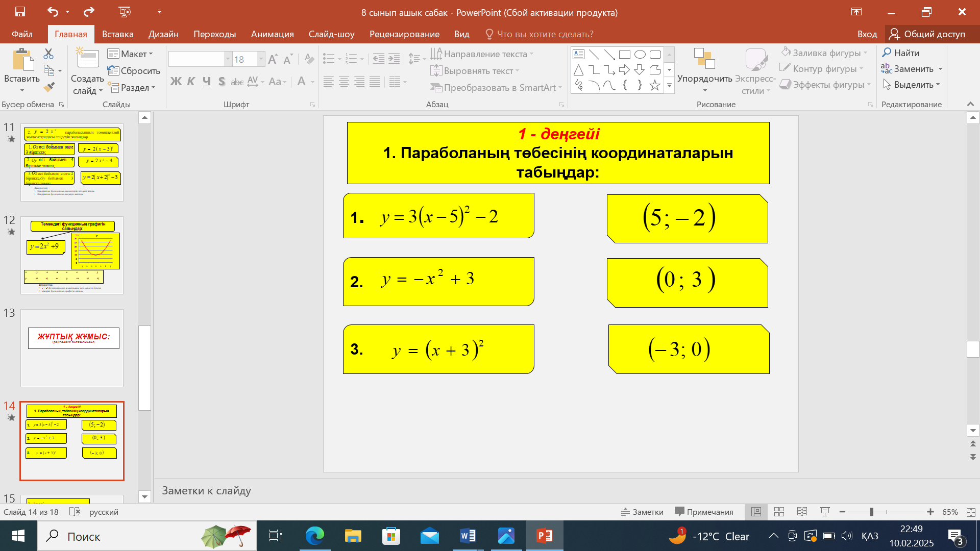980x551 pixels.
Task: Expand the shapes gallery more arrow
Action: (x=669, y=86)
